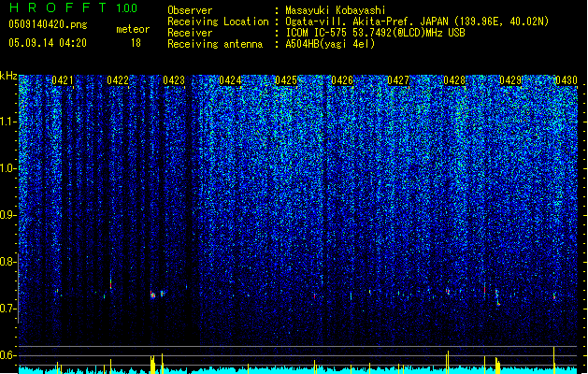Click the Receiving Location label
This screenshot has height=374, width=588.
218,22
